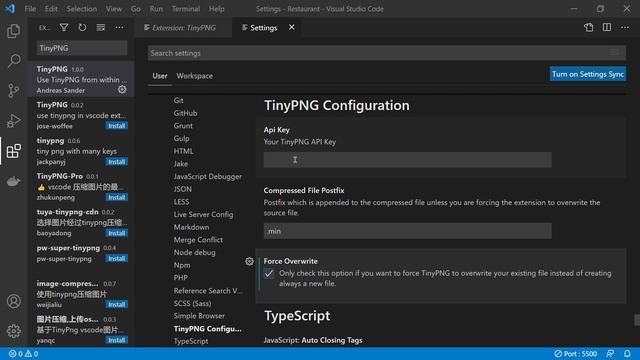The width and height of the screenshot is (640, 360).
Task: Select Markdown in settings tree
Action: pyautogui.click(x=191, y=227)
